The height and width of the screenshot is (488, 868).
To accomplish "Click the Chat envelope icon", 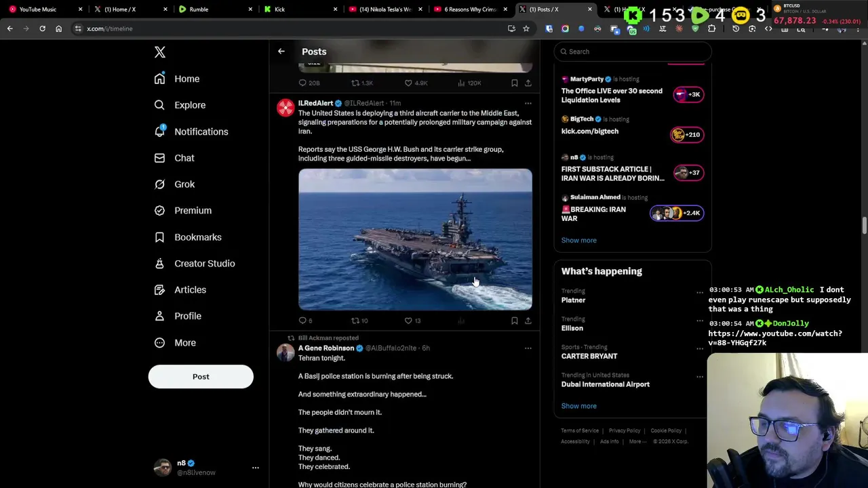I will (x=159, y=158).
